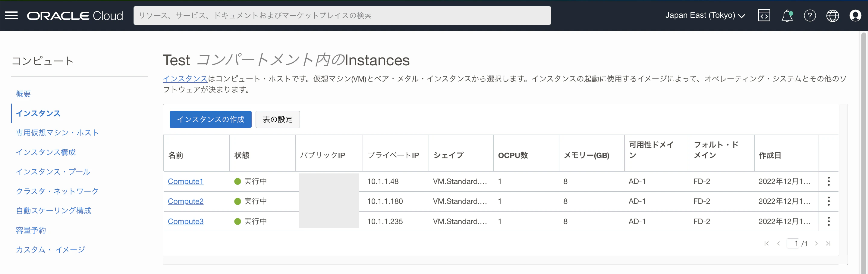The image size is (868, 274).
Task: Expand the Japan East (Tokyo) region dropdown
Action: (x=705, y=15)
